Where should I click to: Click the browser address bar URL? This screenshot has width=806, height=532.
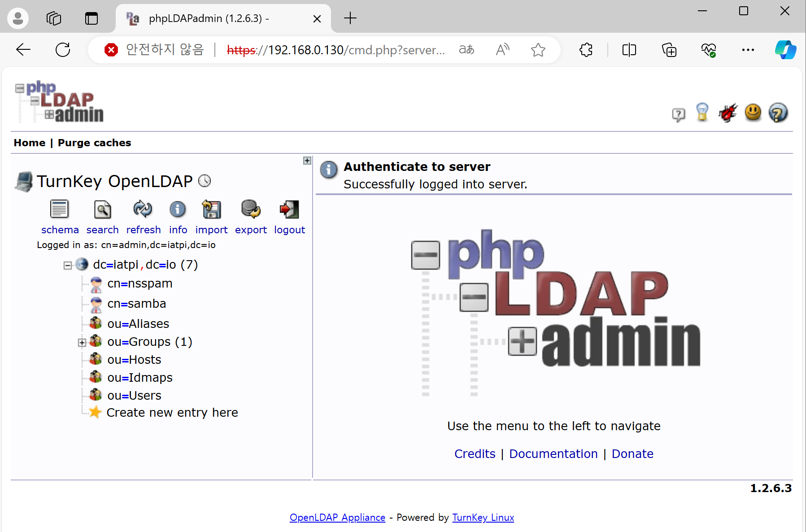(x=336, y=50)
